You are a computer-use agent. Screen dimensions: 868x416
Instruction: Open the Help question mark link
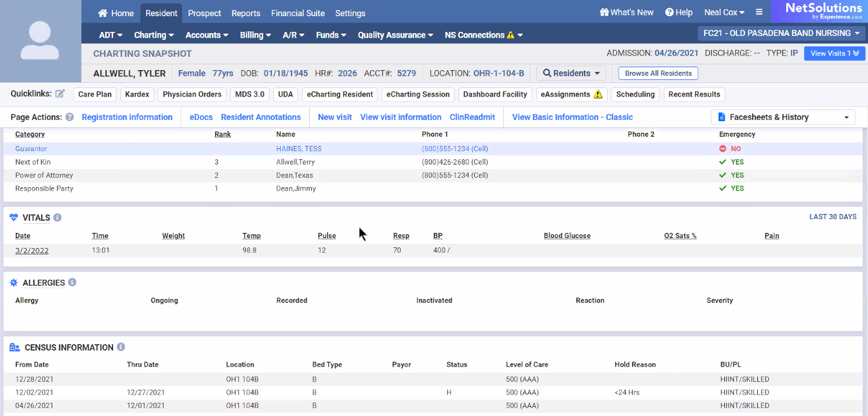point(678,12)
